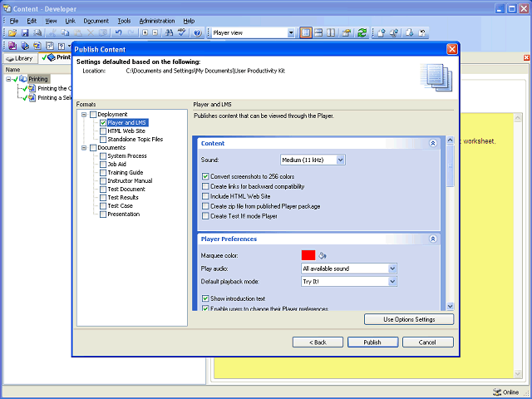
Task: Click the Open folder toolbar icon
Action: click(x=12, y=33)
